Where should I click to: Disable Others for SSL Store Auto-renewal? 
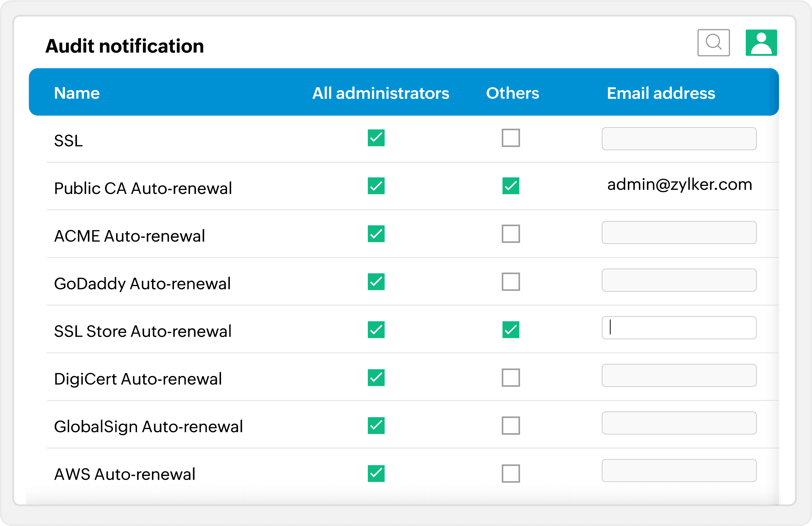point(510,330)
